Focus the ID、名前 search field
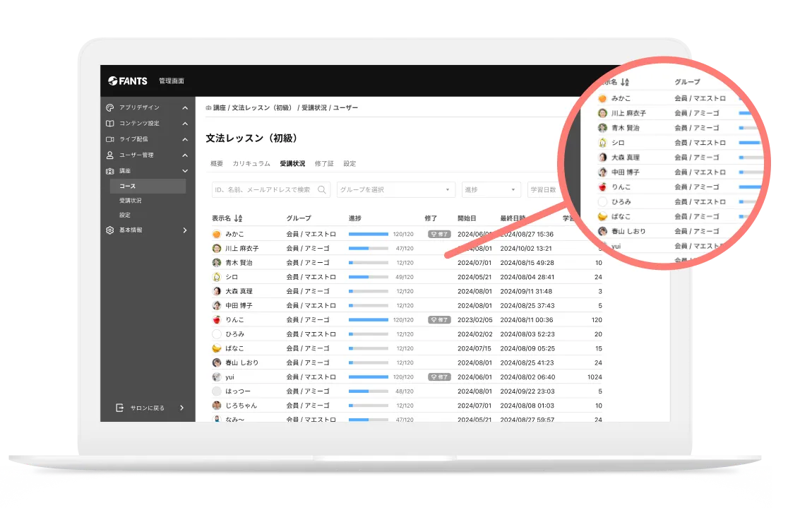Screen dimensions: 812x508 271,190
